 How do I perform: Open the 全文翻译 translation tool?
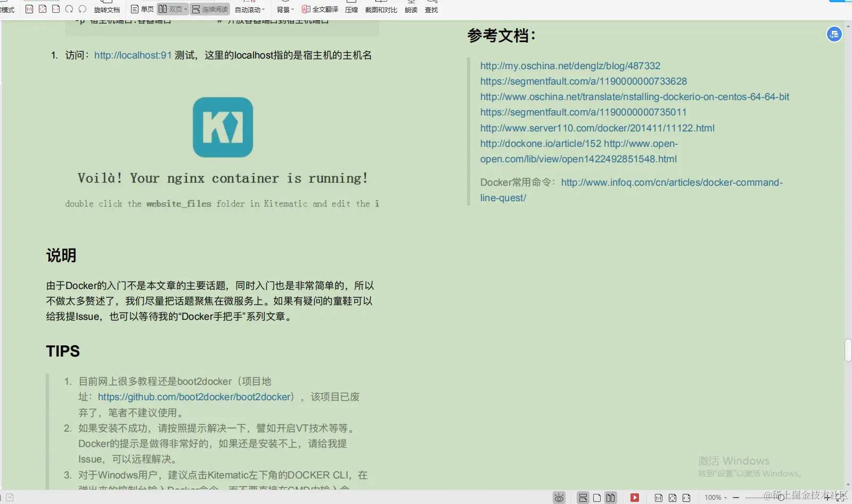[319, 9]
